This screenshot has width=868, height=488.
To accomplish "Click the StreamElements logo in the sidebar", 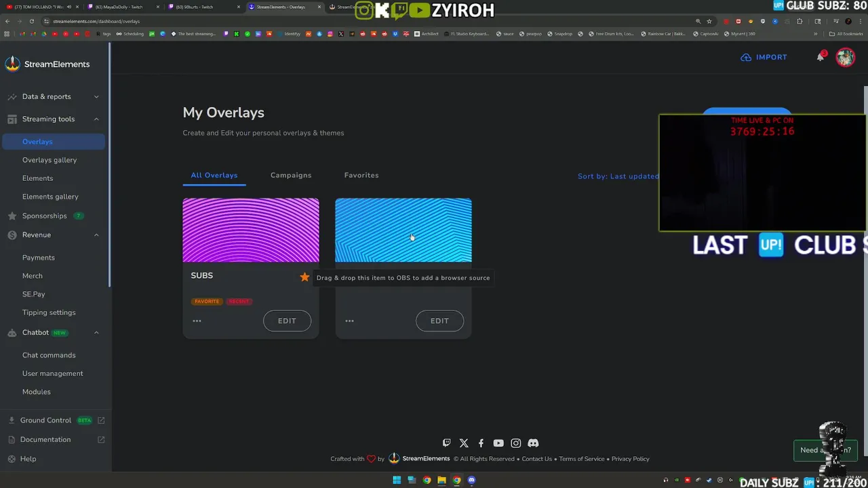I will coord(47,64).
